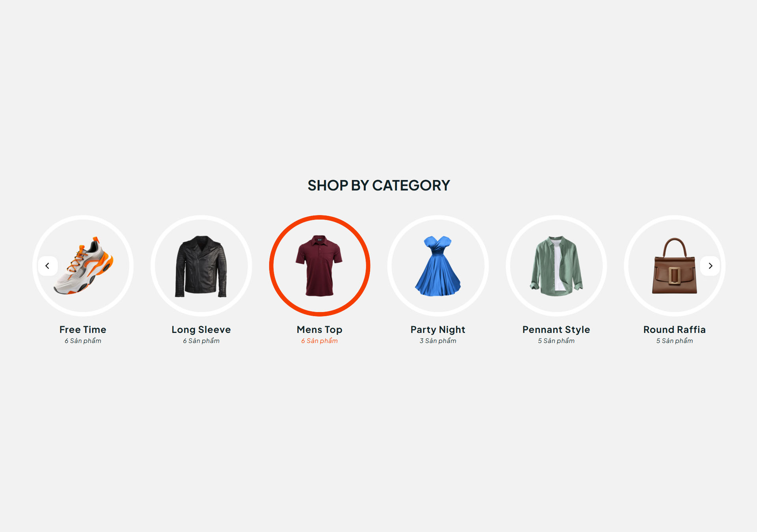Screen dimensions: 757x532
Task: Click "3 Sản phẩm" under Party Night
Action: (438, 341)
